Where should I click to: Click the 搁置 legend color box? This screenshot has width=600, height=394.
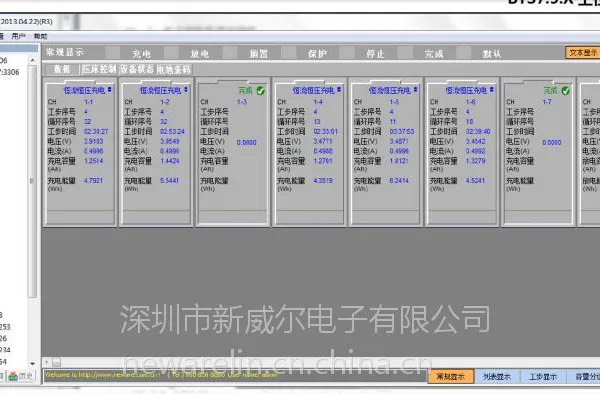230,52
